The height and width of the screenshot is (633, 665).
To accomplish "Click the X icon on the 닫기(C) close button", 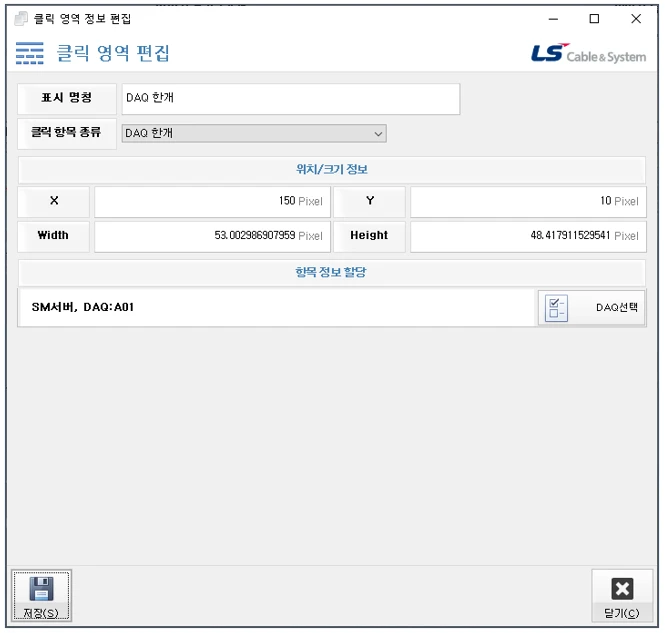I will click(x=622, y=588).
